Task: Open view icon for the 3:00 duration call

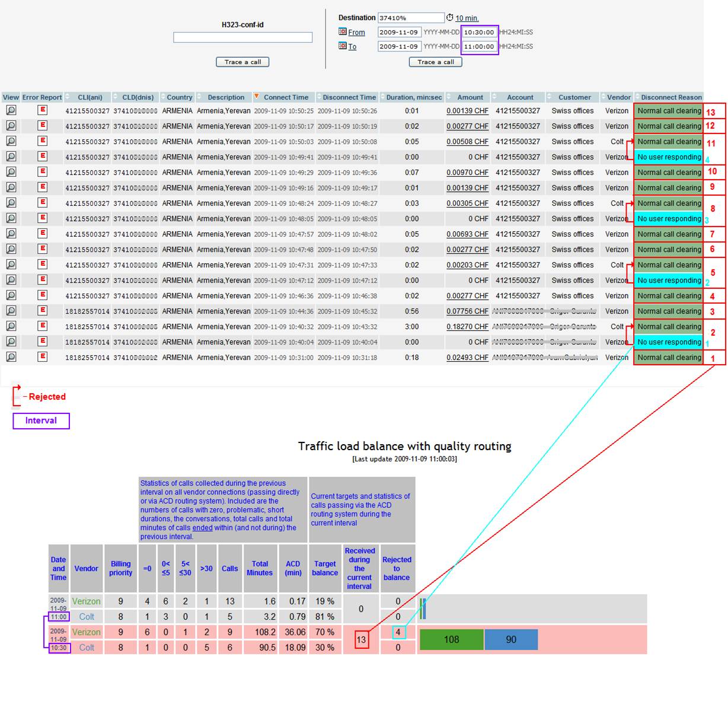Action: pos(11,326)
